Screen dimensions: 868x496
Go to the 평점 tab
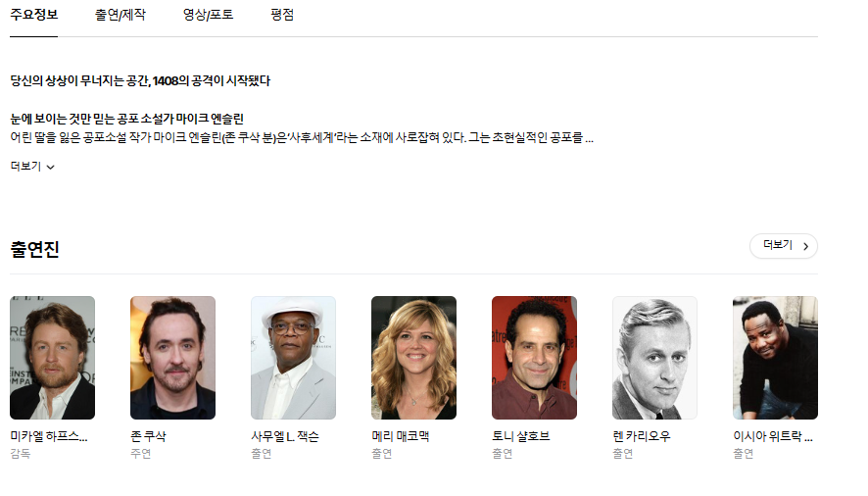[x=282, y=15]
